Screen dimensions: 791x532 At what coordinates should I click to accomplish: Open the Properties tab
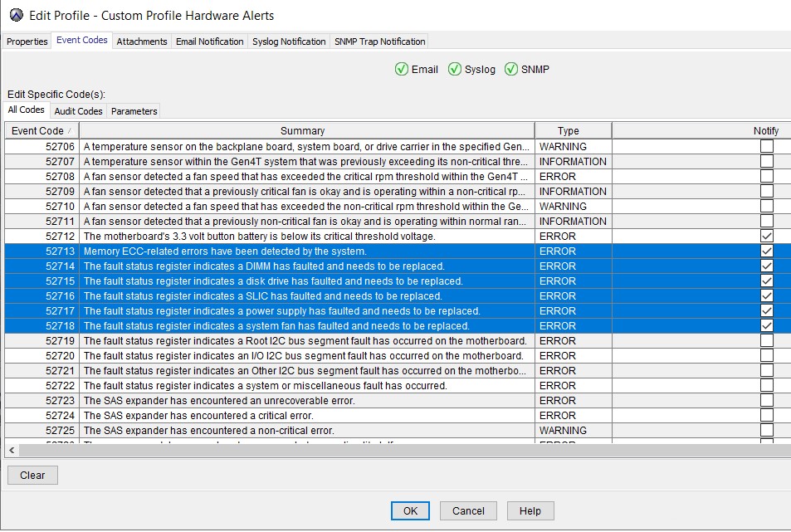27,41
